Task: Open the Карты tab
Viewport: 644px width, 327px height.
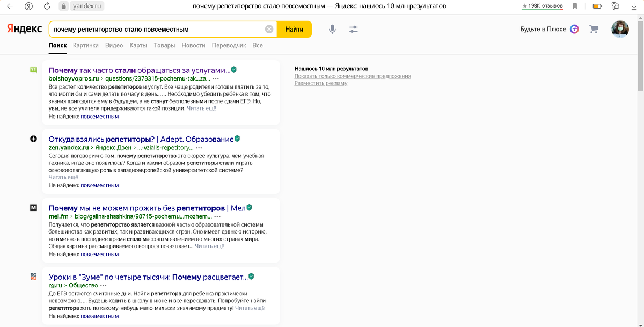Action: (138, 46)
